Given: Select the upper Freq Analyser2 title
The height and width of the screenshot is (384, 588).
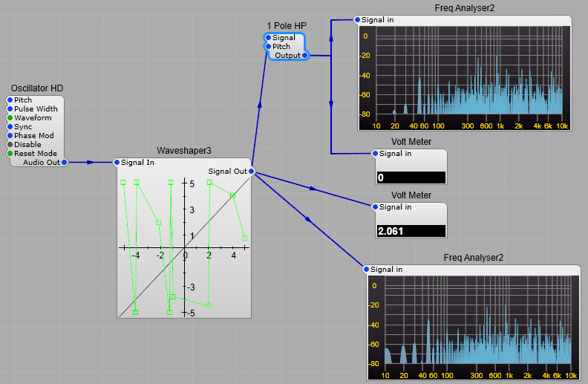Looking at the screenshot, I should click(x=465, y=8).
